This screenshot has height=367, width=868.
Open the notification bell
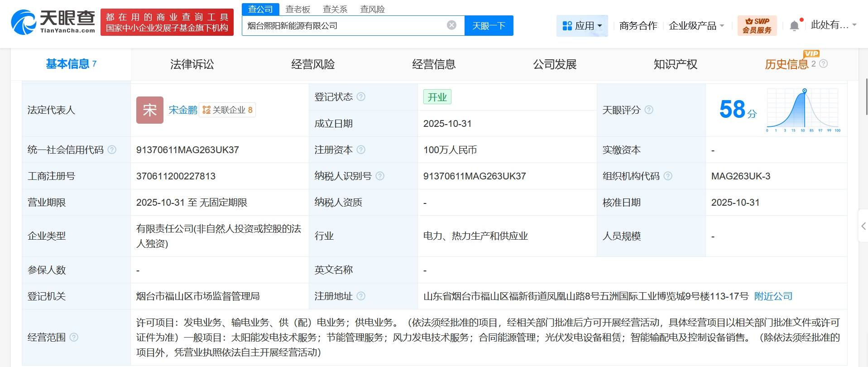click(794, 26)
